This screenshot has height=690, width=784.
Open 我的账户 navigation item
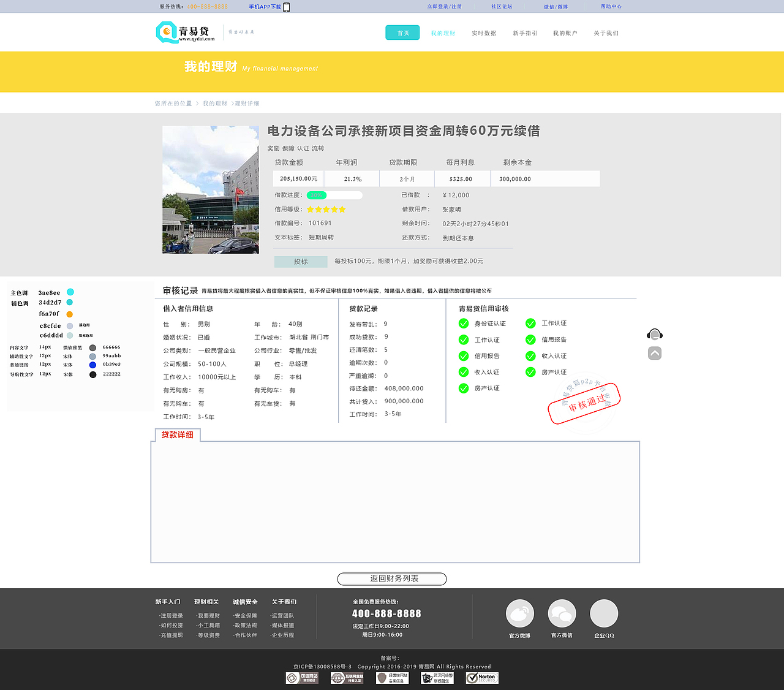tap(565, 33)
